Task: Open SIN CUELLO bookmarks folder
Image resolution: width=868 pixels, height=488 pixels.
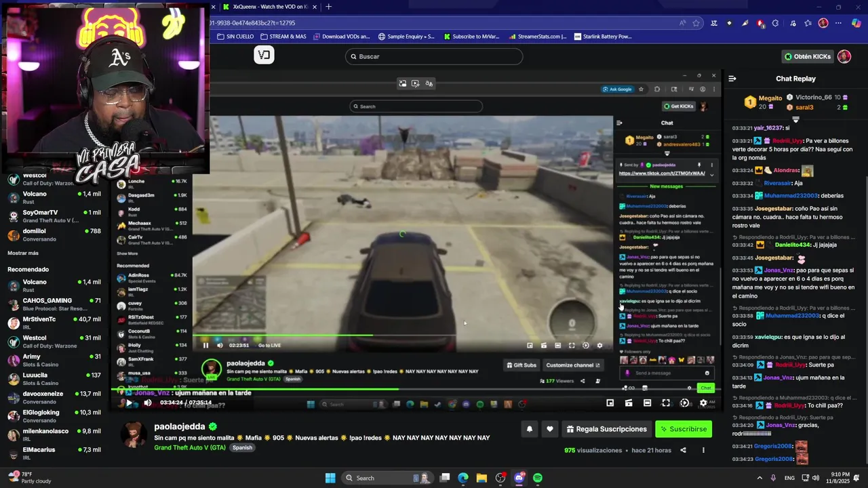Action: [236, 37]
